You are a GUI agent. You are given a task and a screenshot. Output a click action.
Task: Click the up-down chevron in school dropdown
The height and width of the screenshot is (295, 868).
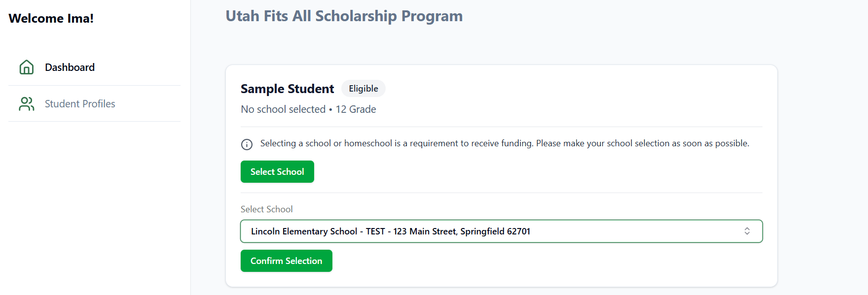tap(747, 231)
